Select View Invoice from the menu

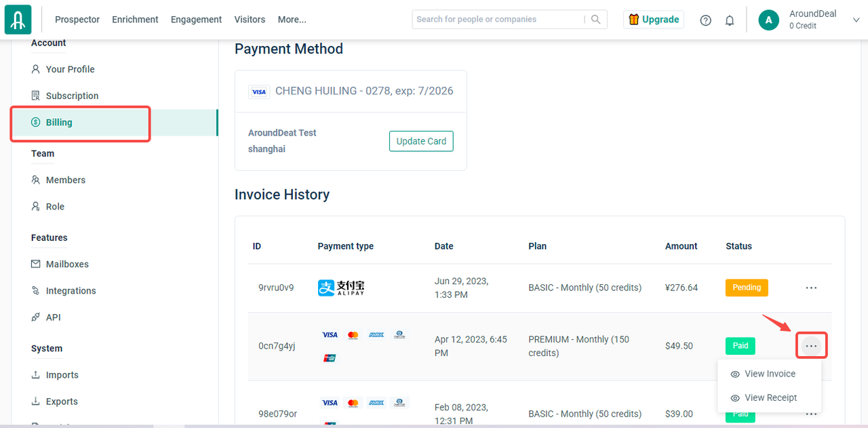pos(770,374)
